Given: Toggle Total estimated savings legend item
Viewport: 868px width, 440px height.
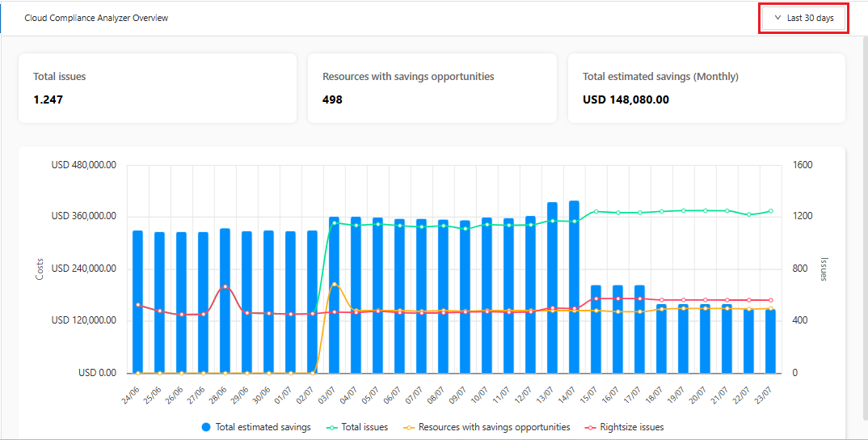Looking at the screenshot, I should pos(263,427).
